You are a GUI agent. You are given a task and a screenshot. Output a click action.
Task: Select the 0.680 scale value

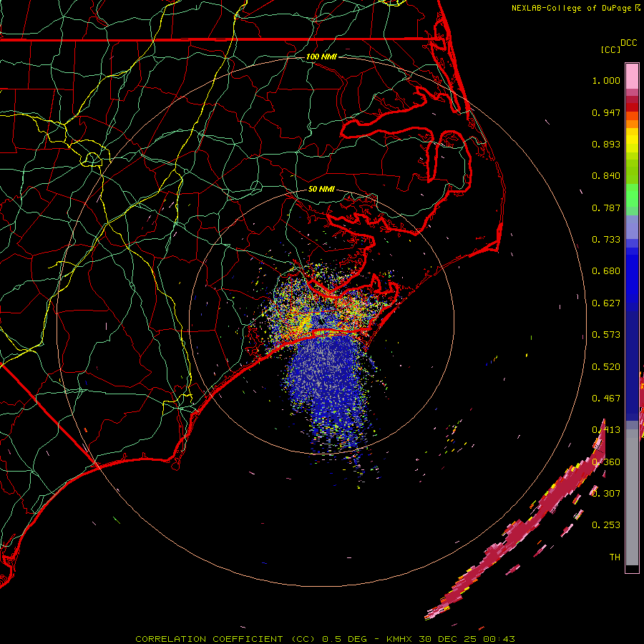pos(606,271)
